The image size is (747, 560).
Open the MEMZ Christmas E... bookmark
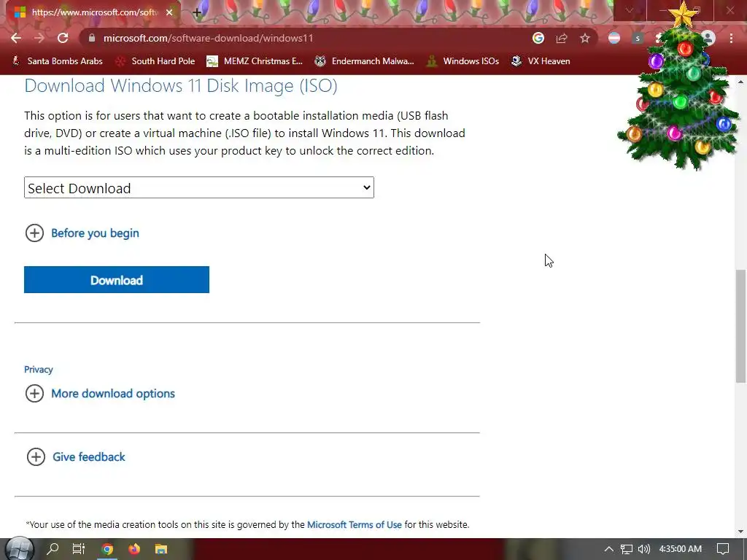coord(255,61)
